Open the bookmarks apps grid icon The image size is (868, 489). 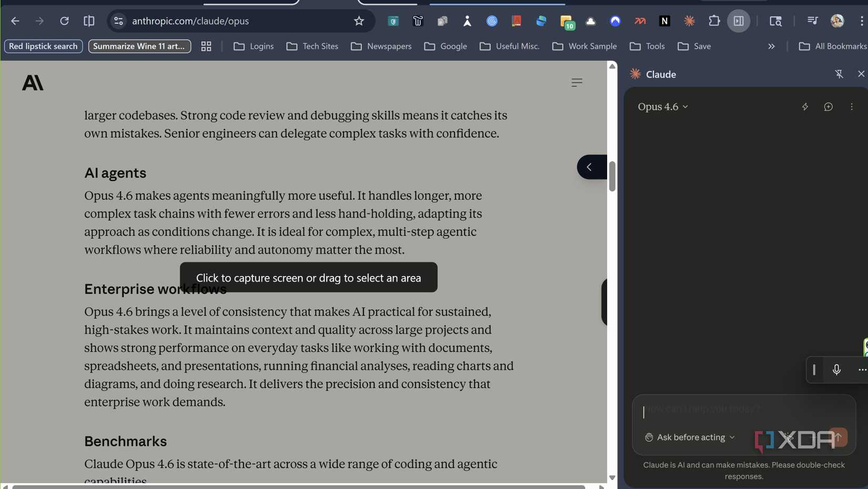coord(206,46)
